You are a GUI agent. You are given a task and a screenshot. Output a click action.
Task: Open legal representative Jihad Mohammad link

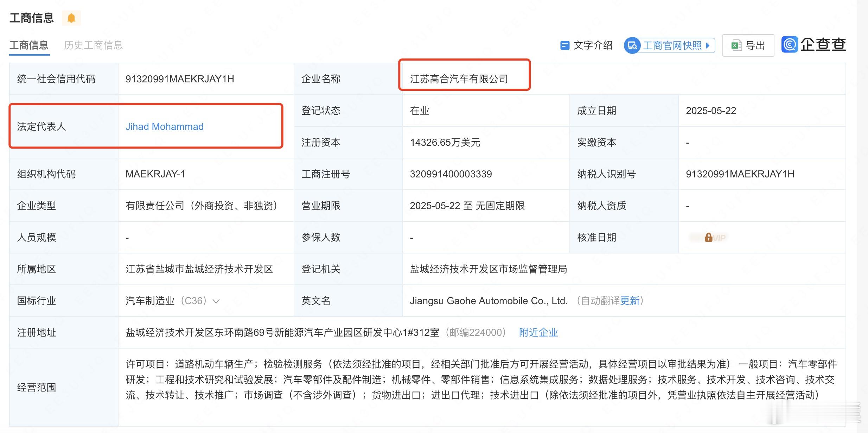pos(165,127)
